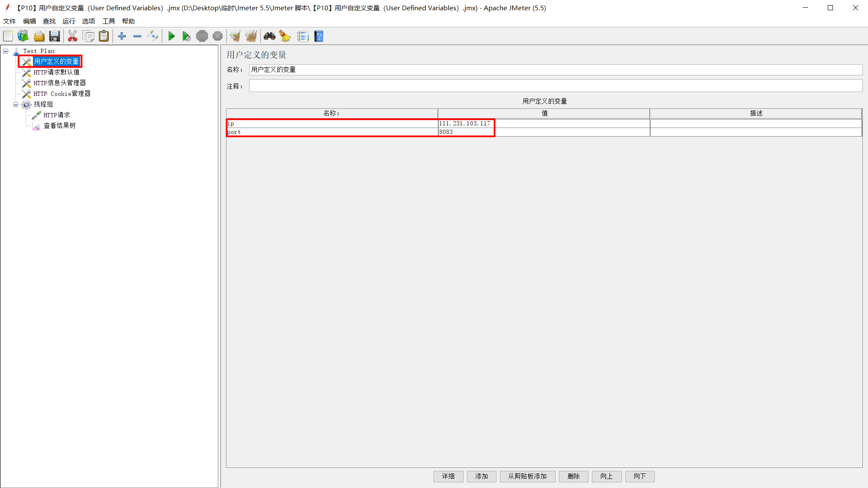This screenshot has width=868, height=488.
Task: Click the Shutdown icon in toolbar
Action: tap(217, 36)
